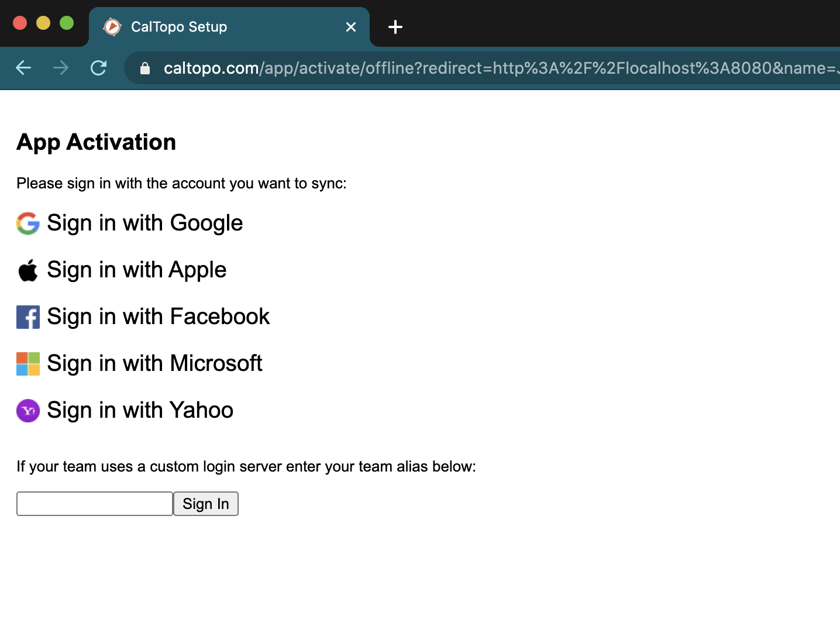Click the Yahoo logo icon
The image size is (840, 626).
(28, 411)
